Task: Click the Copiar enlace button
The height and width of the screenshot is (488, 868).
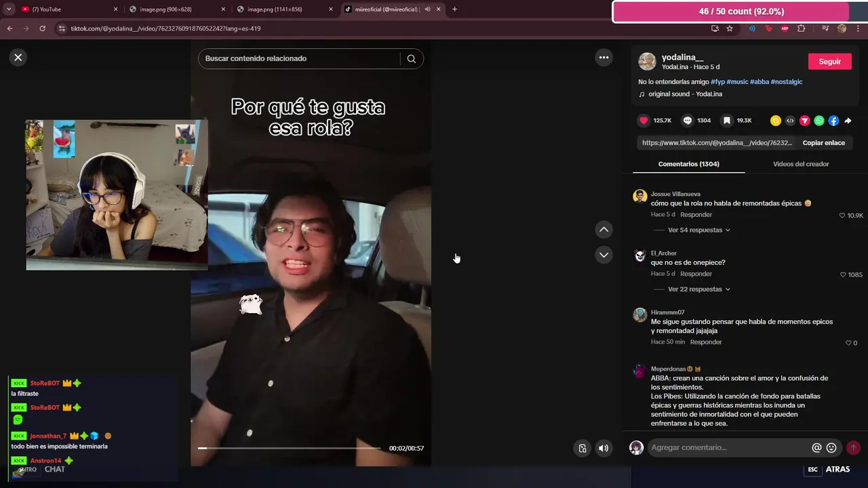Action: tap(823, 143)
